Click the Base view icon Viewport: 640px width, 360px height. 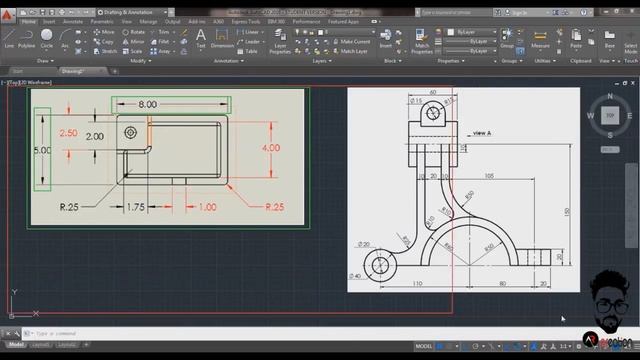(x=609, y=39)
